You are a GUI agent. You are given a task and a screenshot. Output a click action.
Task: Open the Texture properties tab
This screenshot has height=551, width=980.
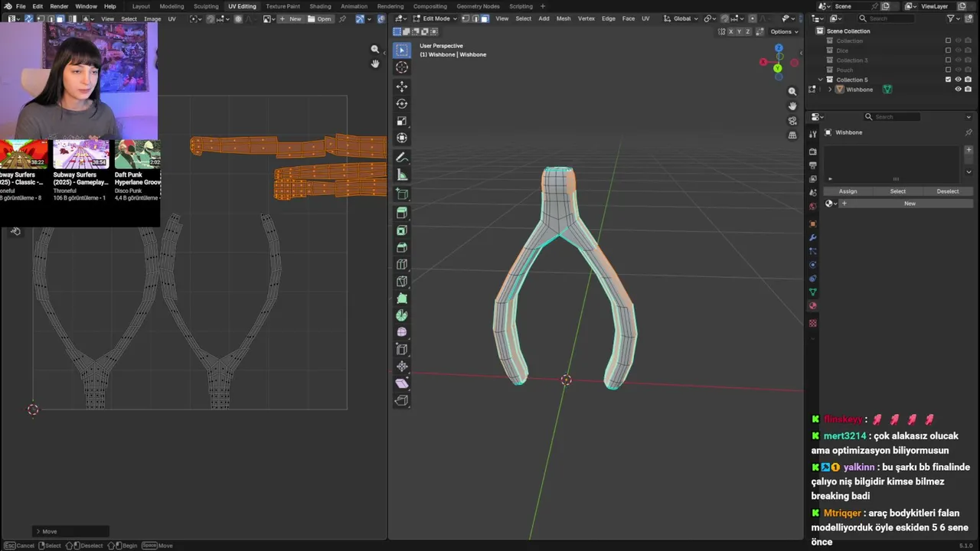coord(813,323)
